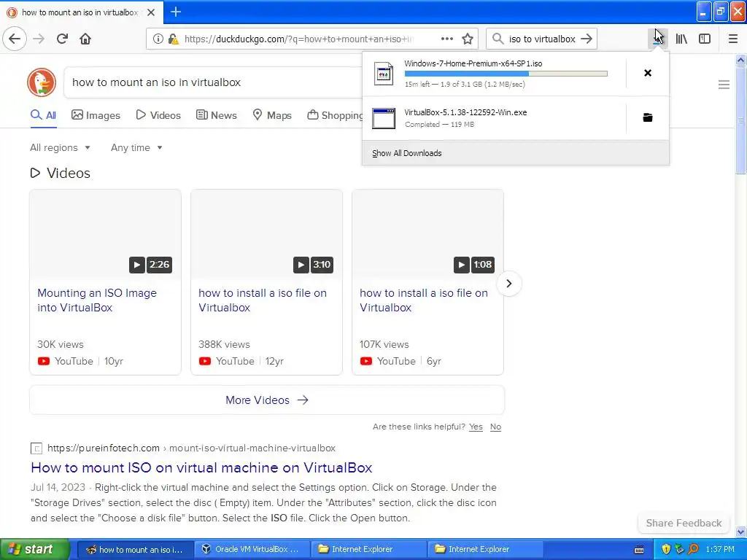Click the VirtualBox-5.1.38 exe file icon
The width and height of the screenshot is (747, 560).
[384, 119]
